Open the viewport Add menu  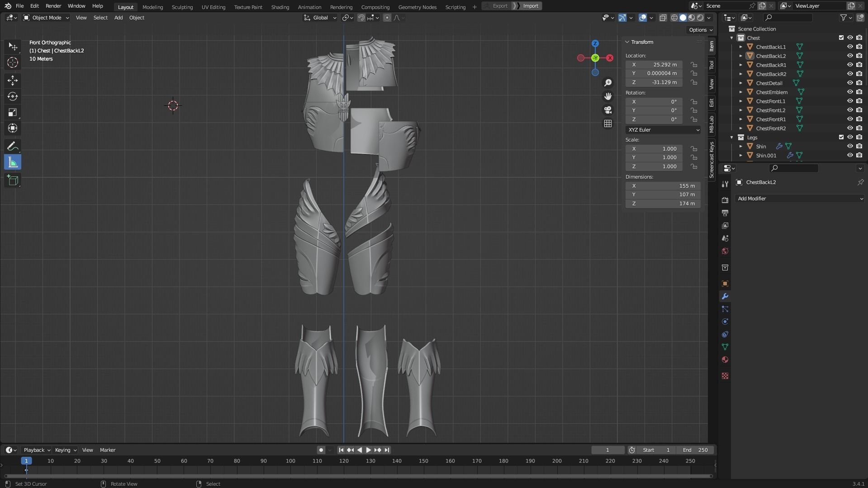(x=119, y=18)
